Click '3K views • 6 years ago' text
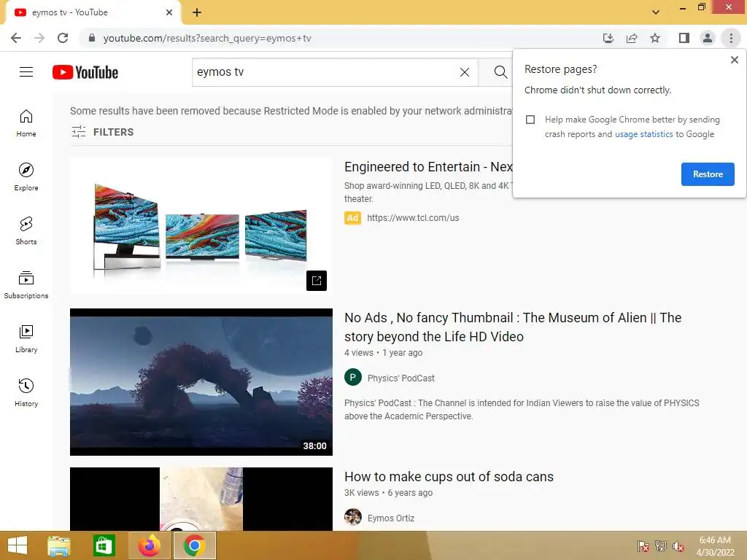 [x=388, y=493]
